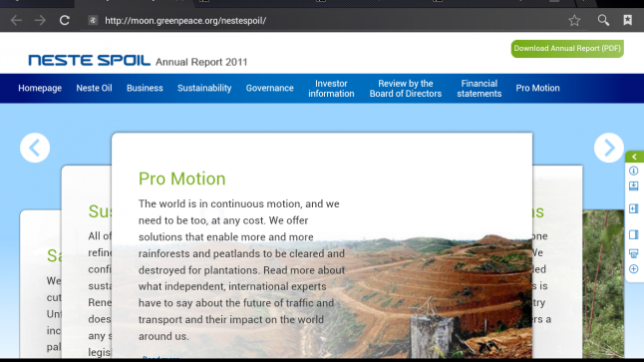Click the info icon in side panel
Image resolution: width=644 pixels, height=362 pixels.
[x=634, y=171]
